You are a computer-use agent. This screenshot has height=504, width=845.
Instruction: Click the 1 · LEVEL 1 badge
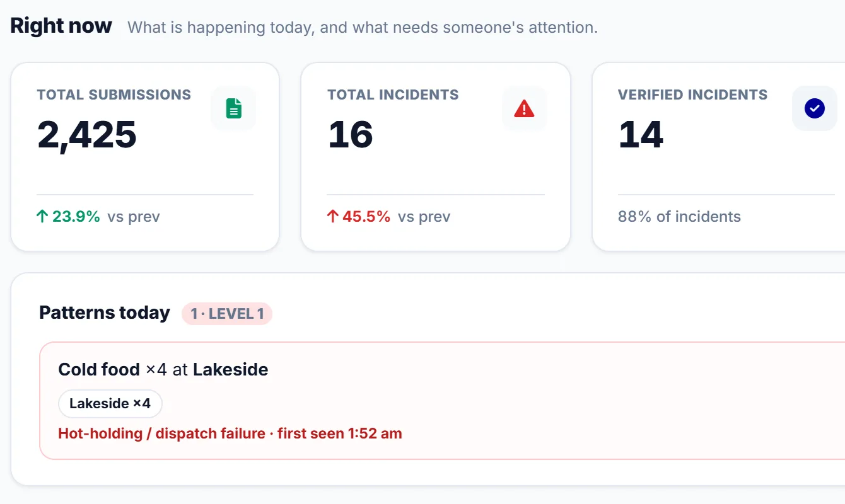[227, 314]
